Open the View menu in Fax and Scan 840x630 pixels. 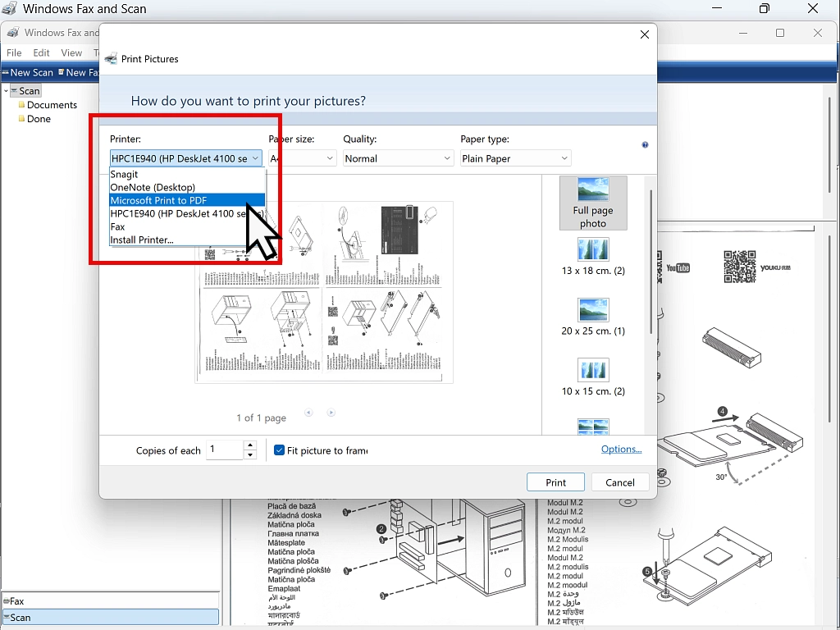(71, 52)
